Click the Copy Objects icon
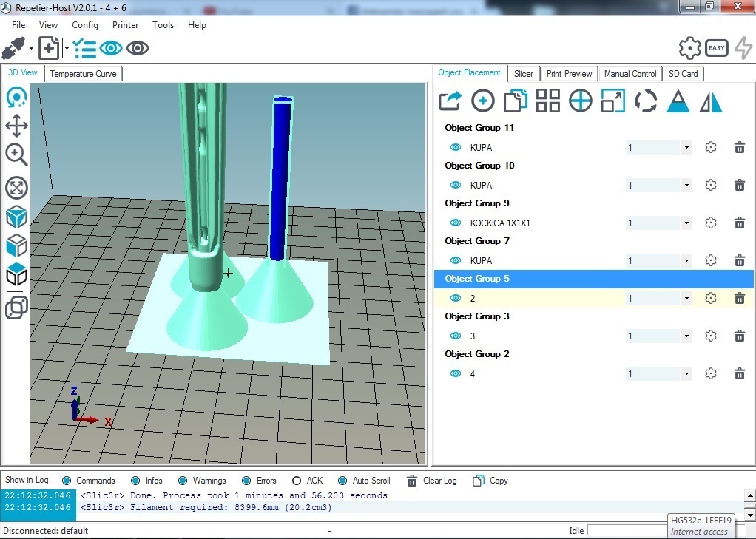The image size is (756, 539). (515, 101)
